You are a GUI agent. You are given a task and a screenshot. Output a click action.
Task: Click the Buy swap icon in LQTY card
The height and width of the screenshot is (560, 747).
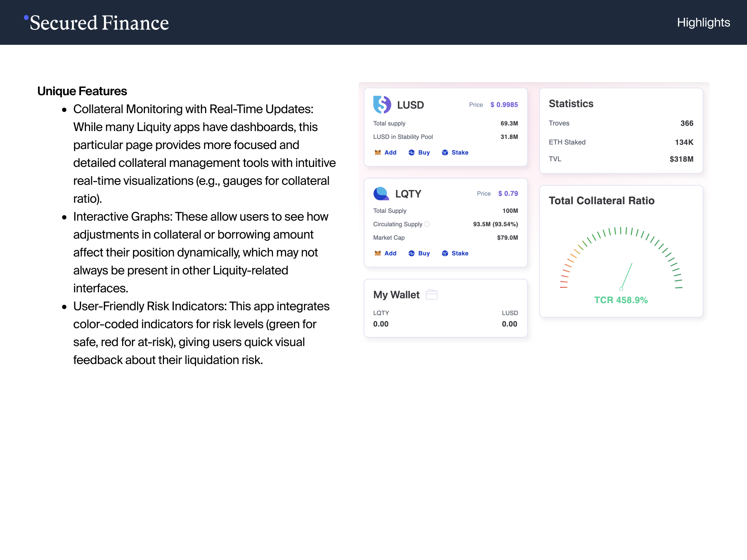[x=412, y=253]
